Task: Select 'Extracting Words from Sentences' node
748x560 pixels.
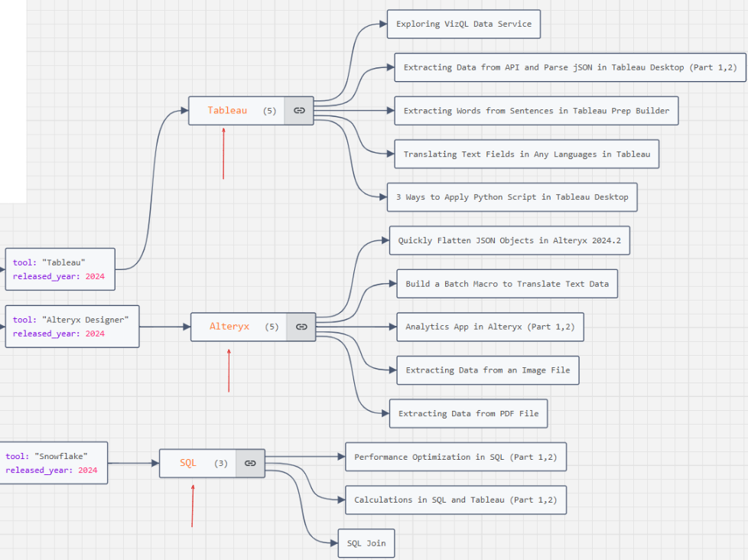Action: pos(536,111)
